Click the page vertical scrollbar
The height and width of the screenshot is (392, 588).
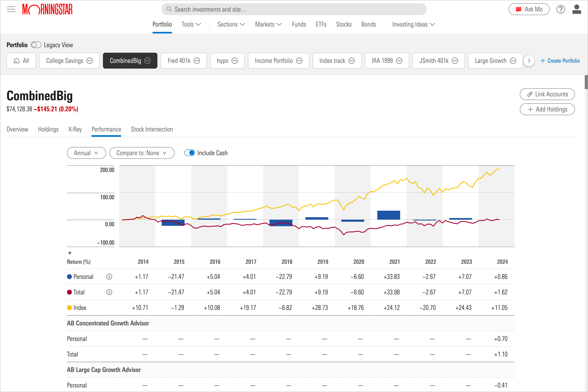tap(586, 82)
